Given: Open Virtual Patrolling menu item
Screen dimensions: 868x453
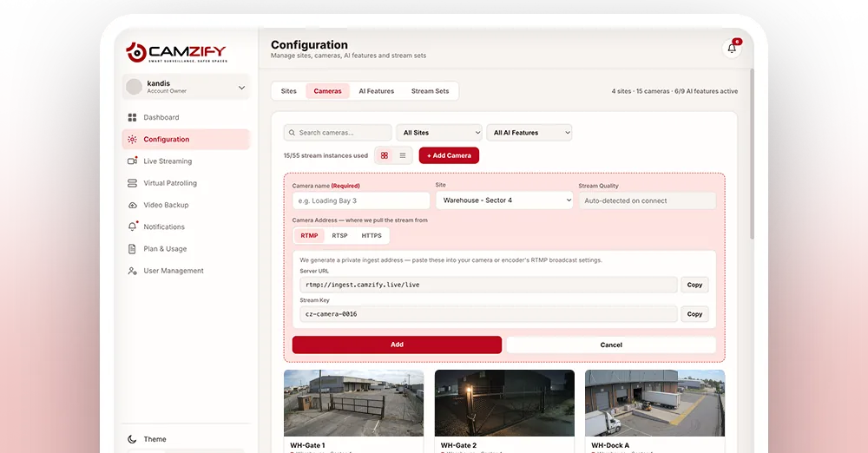Looking at the screenshot, I should [x=186, y=183].
